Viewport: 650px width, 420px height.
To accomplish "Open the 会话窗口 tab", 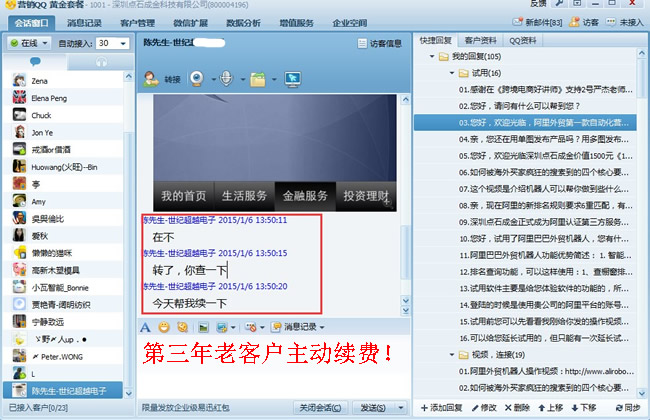I will tap(32, 23).
